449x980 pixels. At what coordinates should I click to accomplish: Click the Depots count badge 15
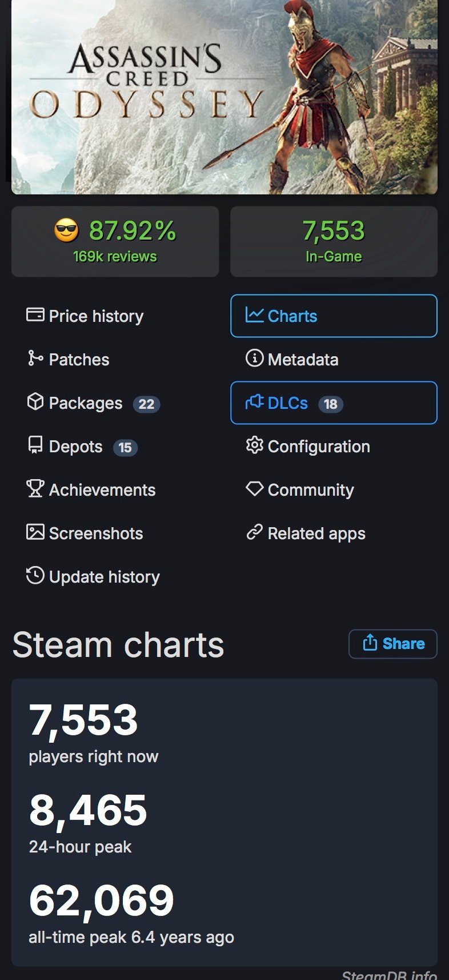[x=125, y=448]
